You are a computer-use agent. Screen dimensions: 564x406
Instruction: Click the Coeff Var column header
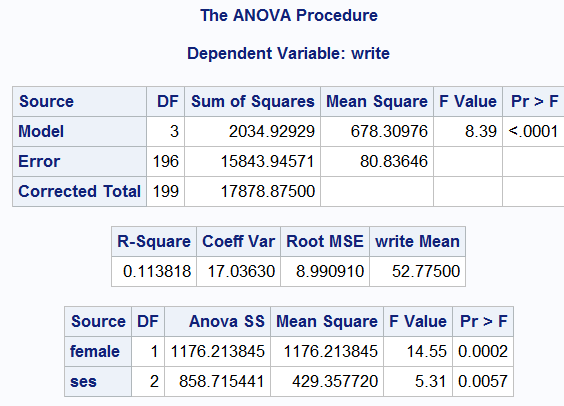[238, 241]
